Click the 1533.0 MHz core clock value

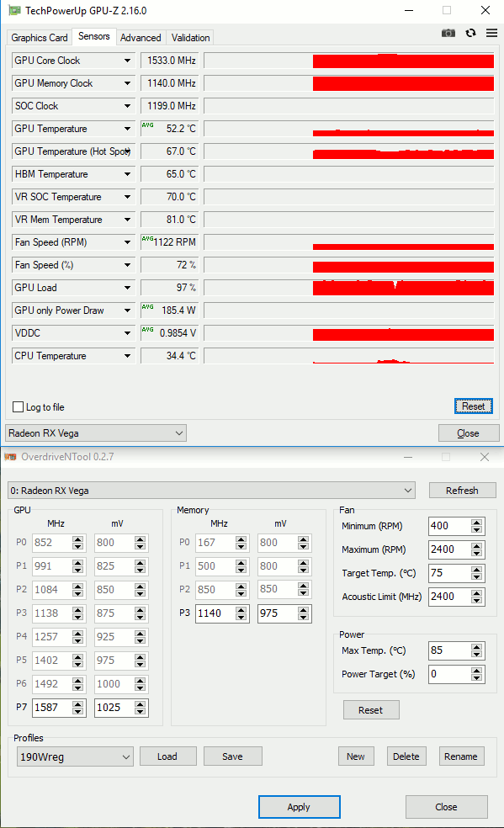pyautogui.click(x=171, y=61)
